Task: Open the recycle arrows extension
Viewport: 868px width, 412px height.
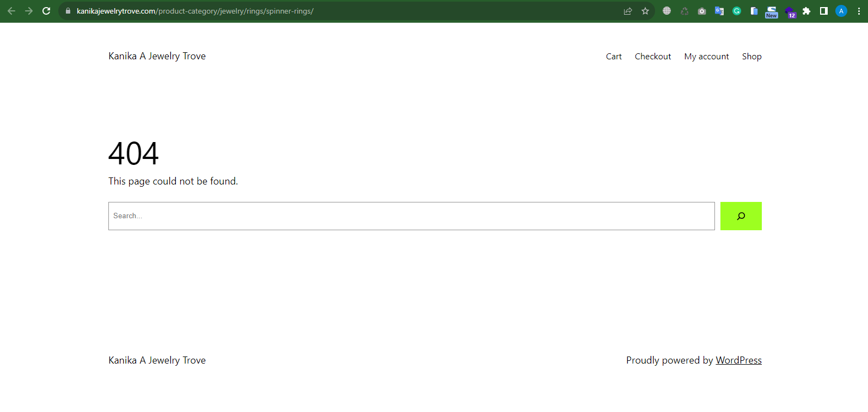Action: [684, 11]
